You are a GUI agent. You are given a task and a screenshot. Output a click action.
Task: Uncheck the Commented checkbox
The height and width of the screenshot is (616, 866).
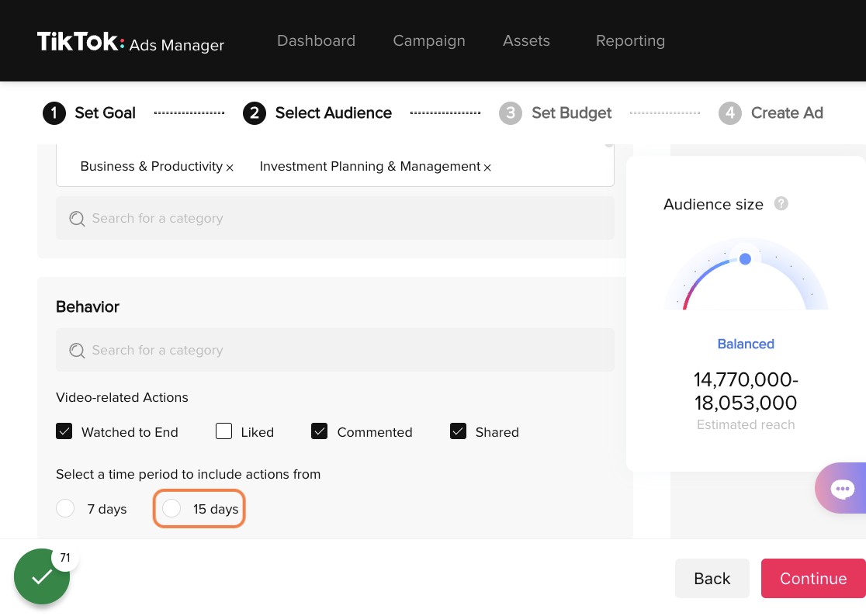(319, 431)
